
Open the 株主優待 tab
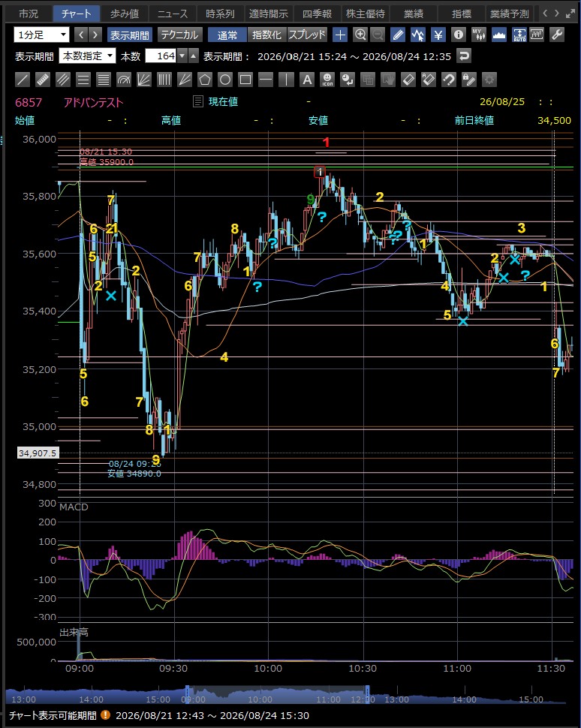[365, 14]
